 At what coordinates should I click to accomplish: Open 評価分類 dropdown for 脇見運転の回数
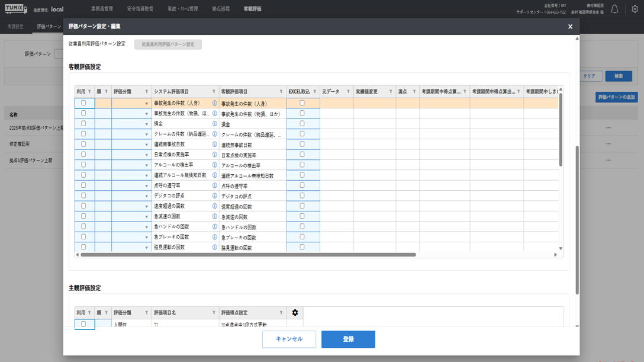[x=146, y=248]
